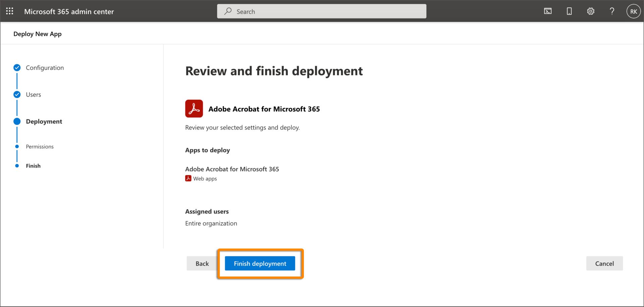Click the large Adobe Acrobat app icon

pos(194,108)
